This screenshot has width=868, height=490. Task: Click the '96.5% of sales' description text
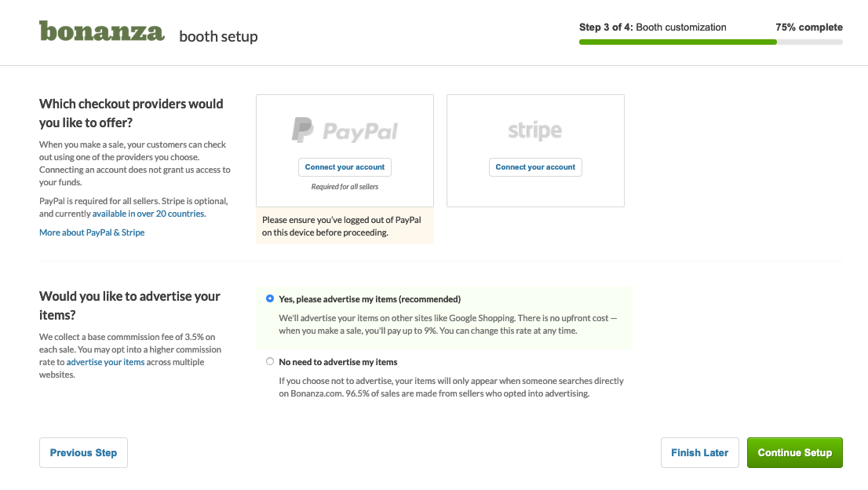pos(451,387)
